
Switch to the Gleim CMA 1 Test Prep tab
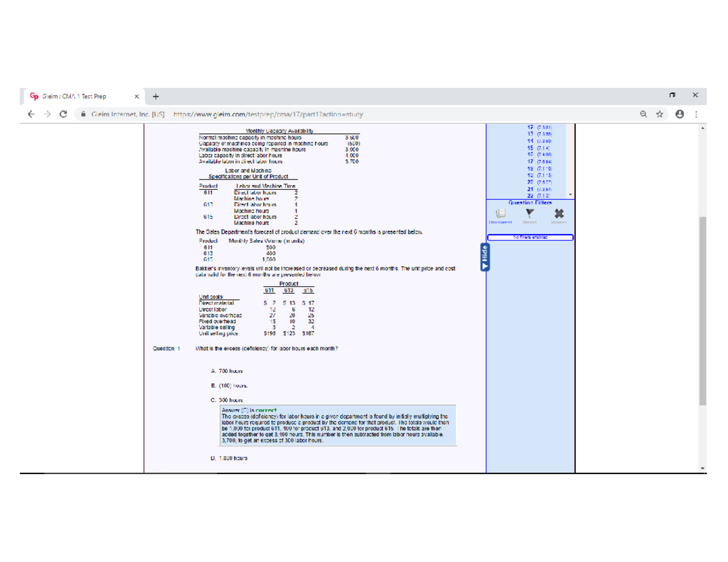click(79, 96)
